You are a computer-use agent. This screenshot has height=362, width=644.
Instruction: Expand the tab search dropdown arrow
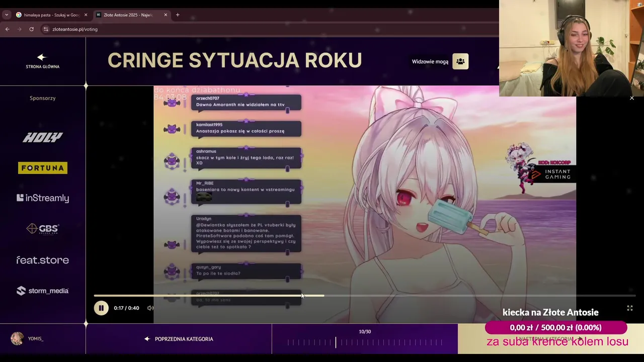[x=7, y=15]
